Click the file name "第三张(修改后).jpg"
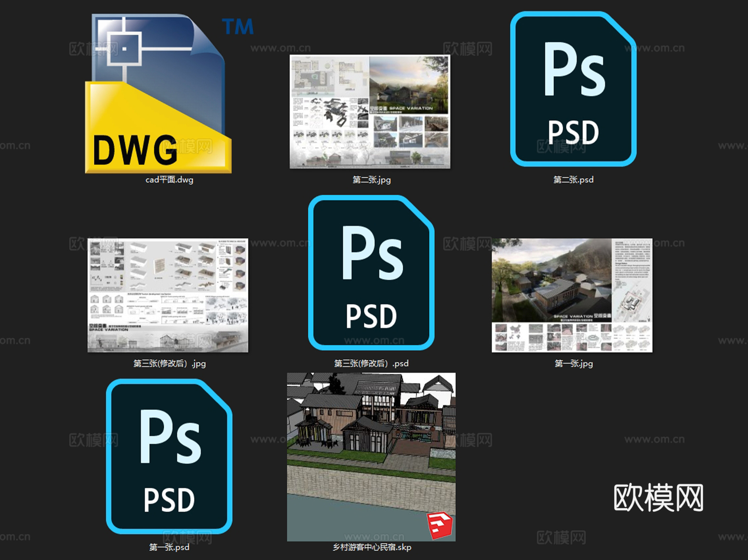Image resolution: width=748 pixels, height=560 pixels. [169, 363]
